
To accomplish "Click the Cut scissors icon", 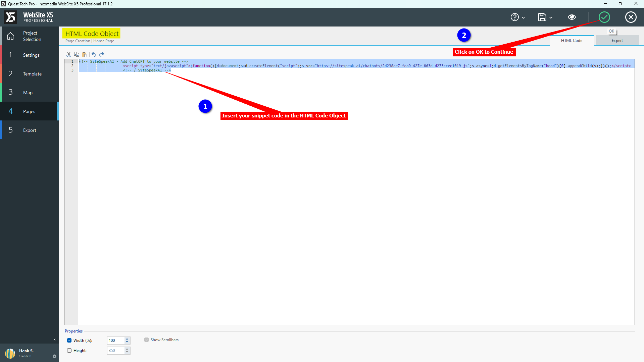I will [x=69, y=54].
